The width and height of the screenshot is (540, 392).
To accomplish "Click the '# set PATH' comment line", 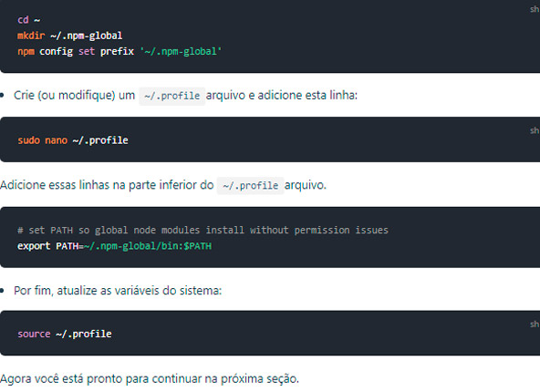I will 202,230.
